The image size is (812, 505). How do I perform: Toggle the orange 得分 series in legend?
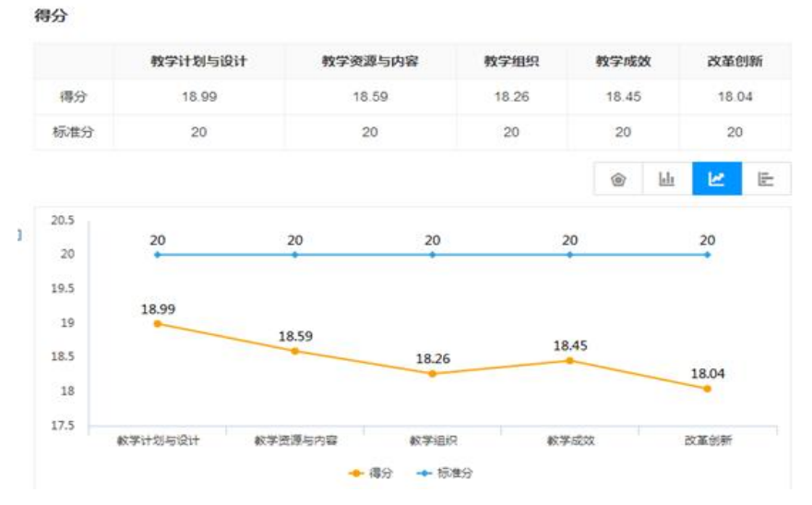[x=371, y=473]
